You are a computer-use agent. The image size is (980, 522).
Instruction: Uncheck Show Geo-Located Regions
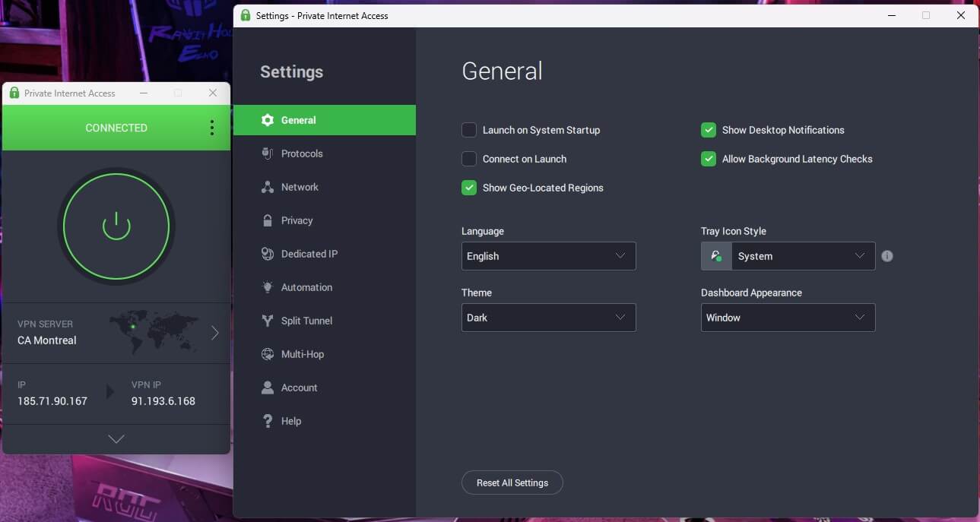[469, 188]
